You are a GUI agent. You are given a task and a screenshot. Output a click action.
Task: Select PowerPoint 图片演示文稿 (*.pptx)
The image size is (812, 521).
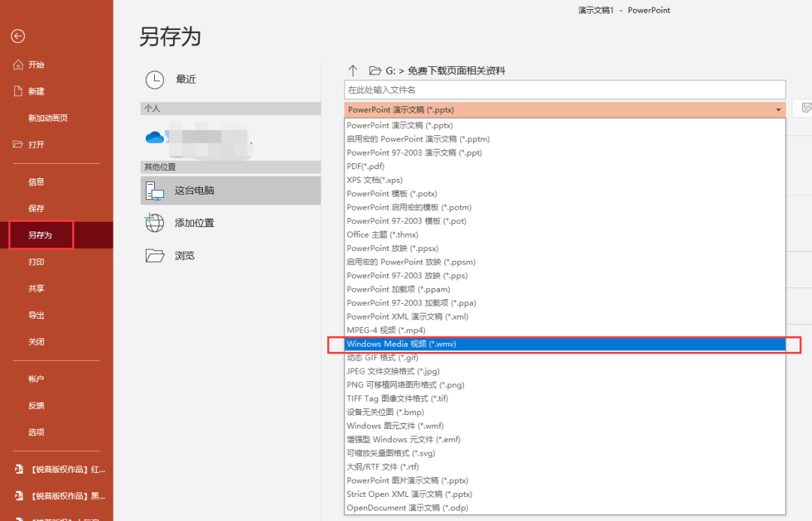click(565, 480)
